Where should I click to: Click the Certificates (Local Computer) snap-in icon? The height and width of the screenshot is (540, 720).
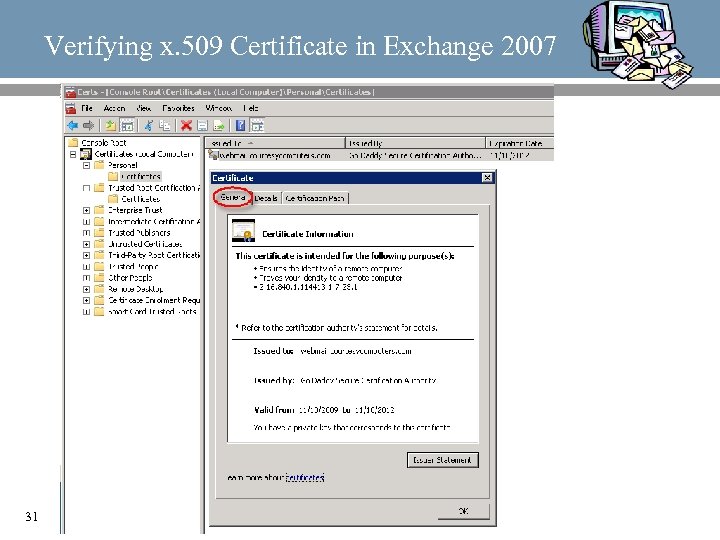click(86, 154)
